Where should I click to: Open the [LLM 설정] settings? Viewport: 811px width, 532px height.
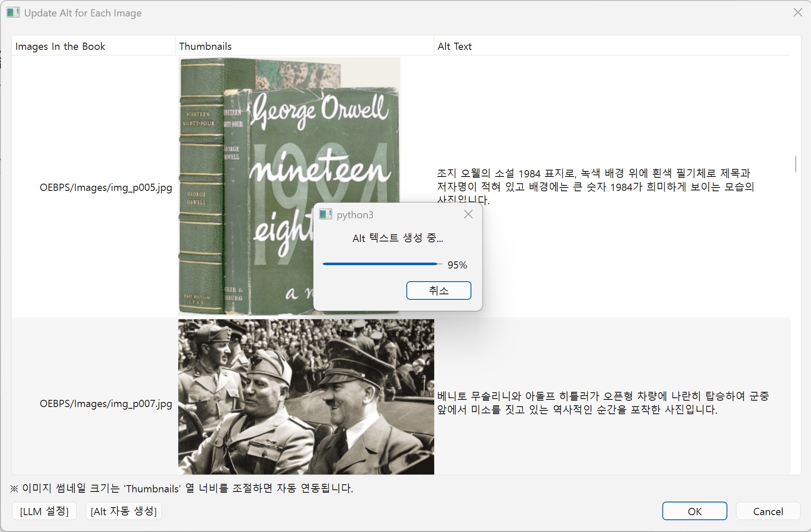pyautogui.click(x=44, y=511)
